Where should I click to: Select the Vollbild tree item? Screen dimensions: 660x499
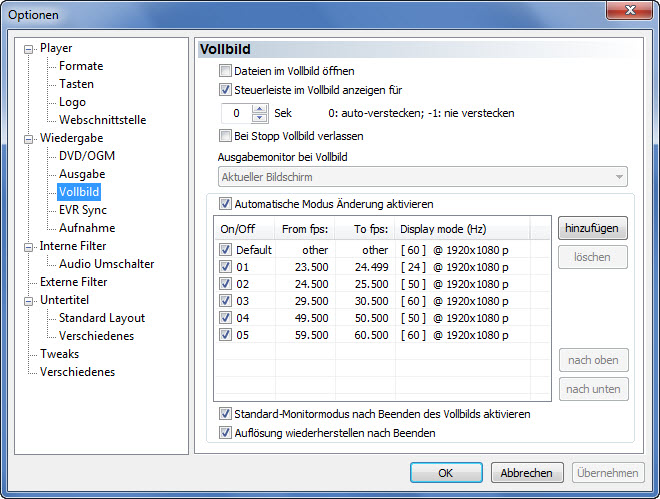(79, 192)
